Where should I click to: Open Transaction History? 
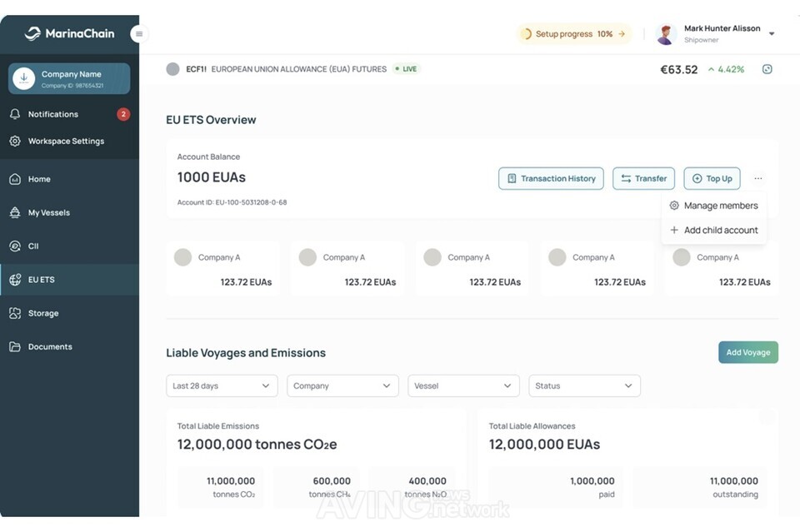point(551,178)
